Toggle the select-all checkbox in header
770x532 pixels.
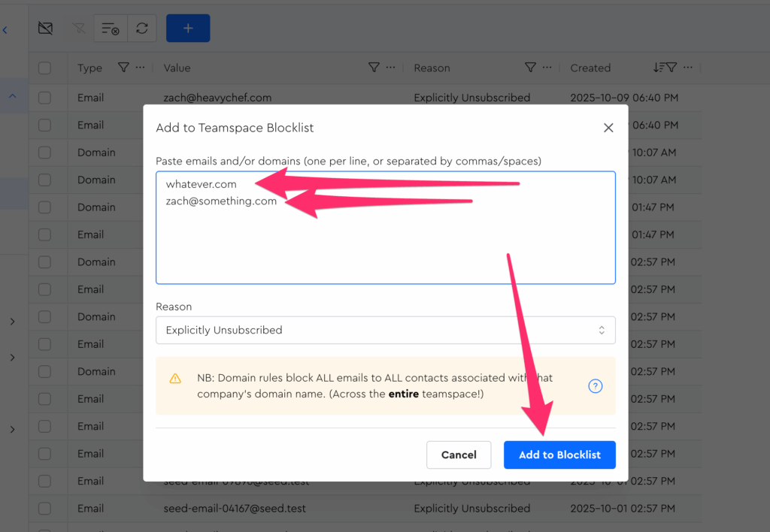coord(45,68)
